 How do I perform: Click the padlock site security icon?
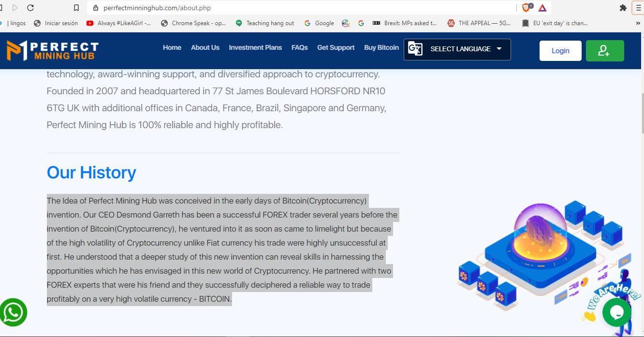click(95, 8)
